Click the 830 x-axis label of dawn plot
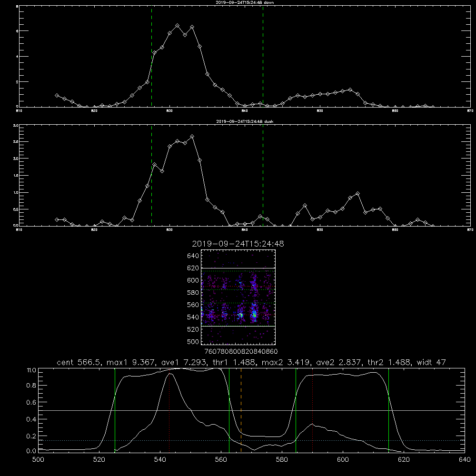 169,111
